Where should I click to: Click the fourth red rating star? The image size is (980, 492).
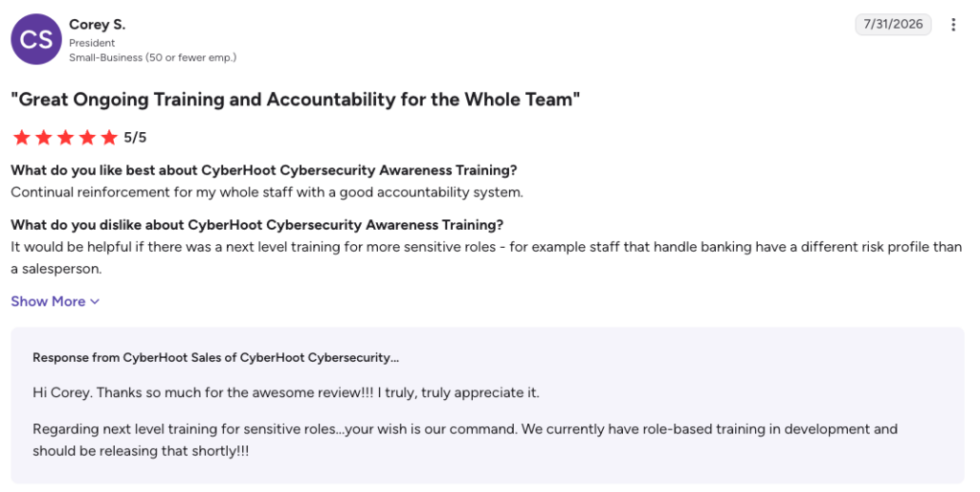[x=87, y=138]
